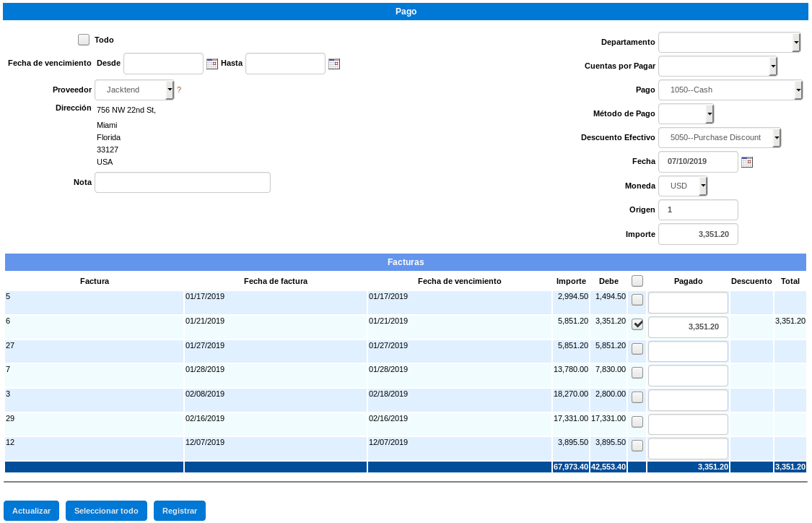
Task: Open the Proveedor dropdown showing Jacktend
Action: tap(134, 90)
